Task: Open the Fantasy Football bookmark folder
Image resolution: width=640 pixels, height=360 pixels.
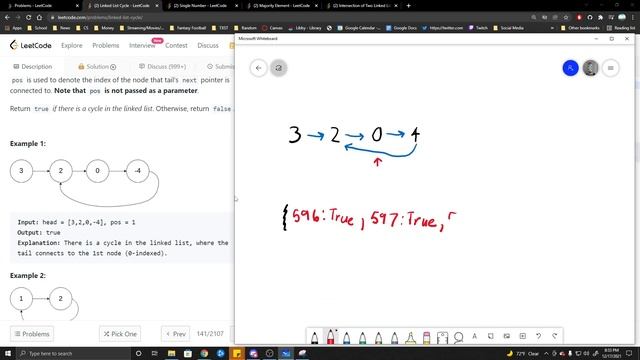Action: pos(188,28)
